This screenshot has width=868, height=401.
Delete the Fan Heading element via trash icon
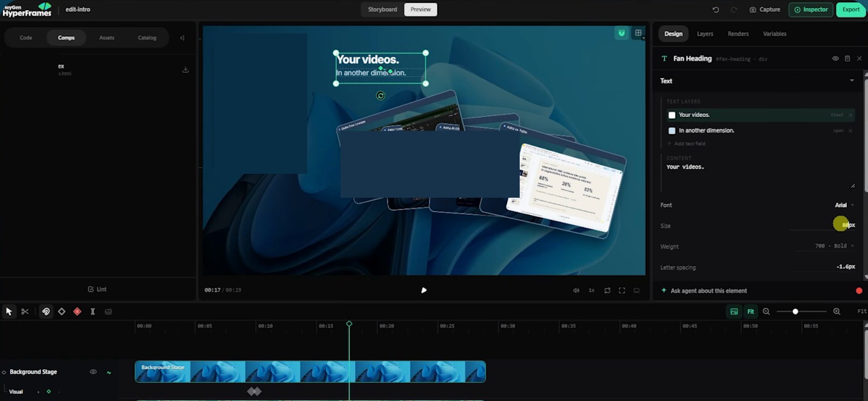click(x=847, y=58)
